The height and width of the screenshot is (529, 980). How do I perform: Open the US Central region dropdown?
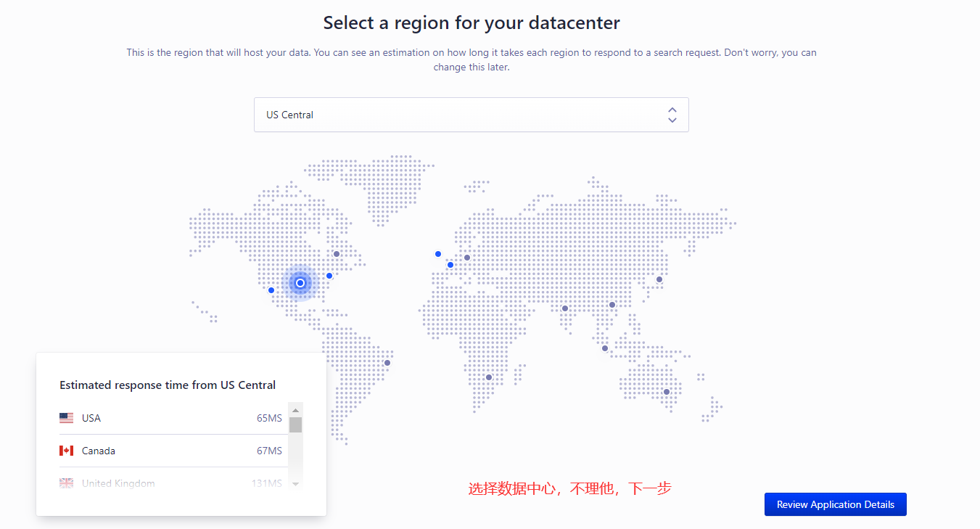[471, 115]
